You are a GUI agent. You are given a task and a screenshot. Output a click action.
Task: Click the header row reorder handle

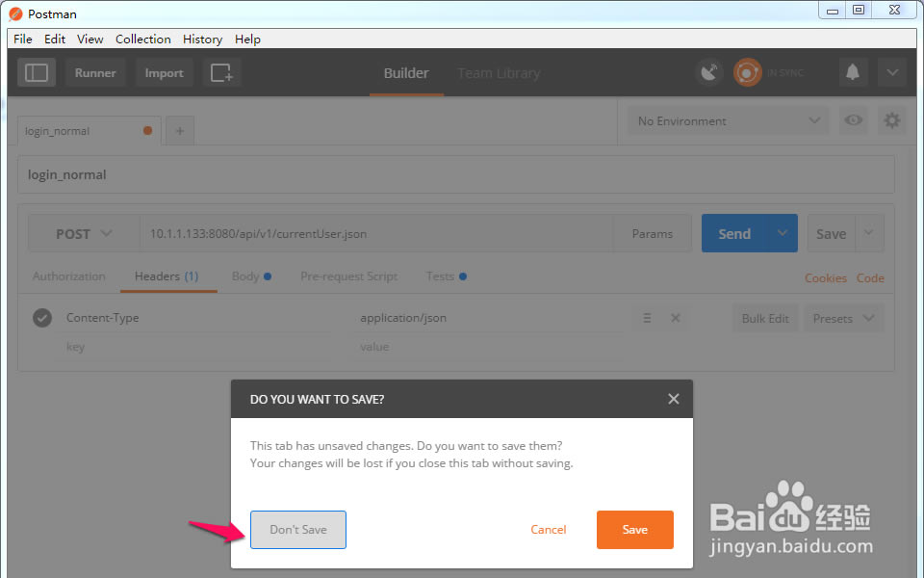point(647,318)
